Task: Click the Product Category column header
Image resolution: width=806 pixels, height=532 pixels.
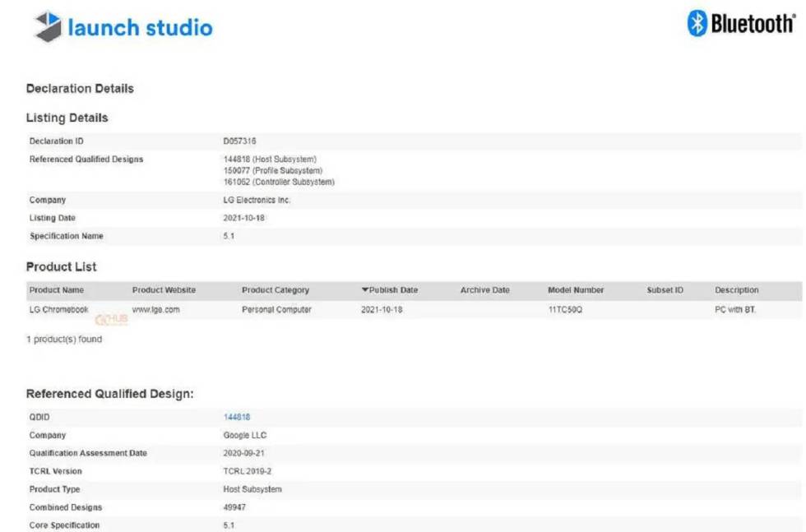Action: [x=276, y=290]
